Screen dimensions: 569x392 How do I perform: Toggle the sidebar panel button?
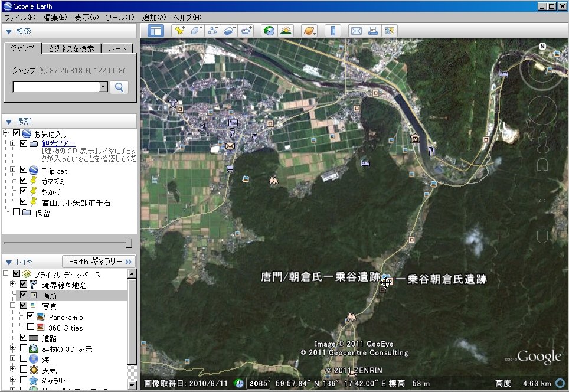pos(156,31)
